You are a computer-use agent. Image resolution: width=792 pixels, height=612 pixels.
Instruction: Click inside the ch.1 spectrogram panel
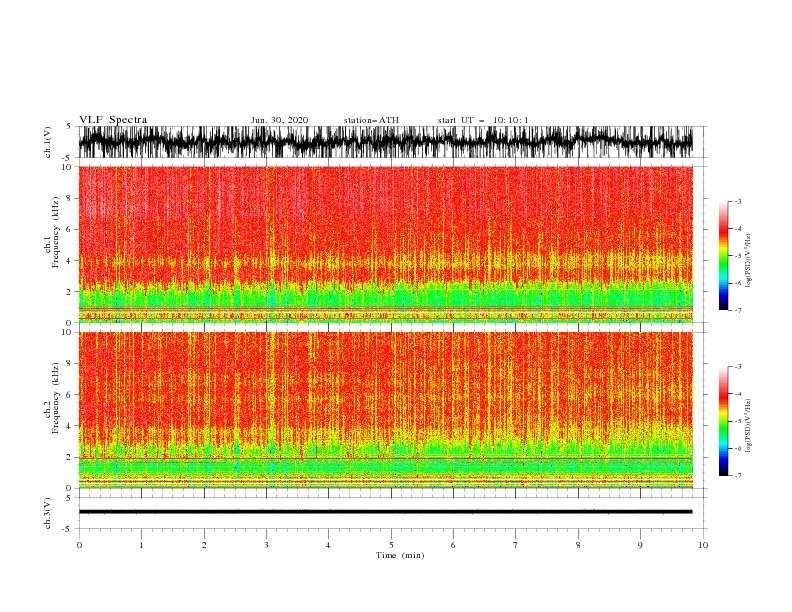[x=385, y=244]
